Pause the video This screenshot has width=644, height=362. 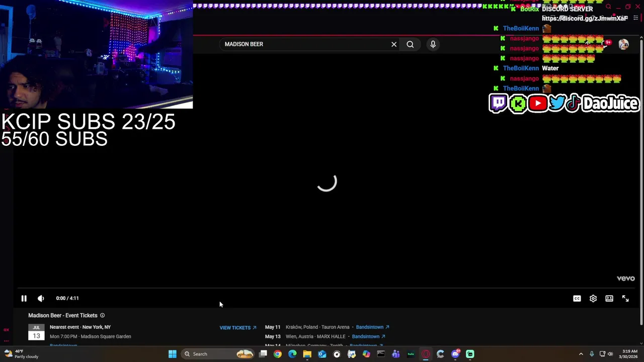pos(24,298)
